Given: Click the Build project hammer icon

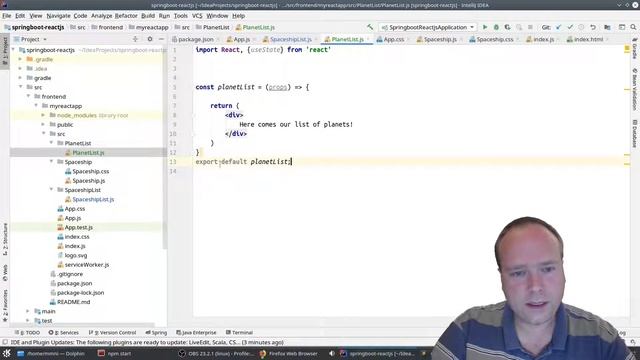Looking at the screenshot, I should point(370,27).
